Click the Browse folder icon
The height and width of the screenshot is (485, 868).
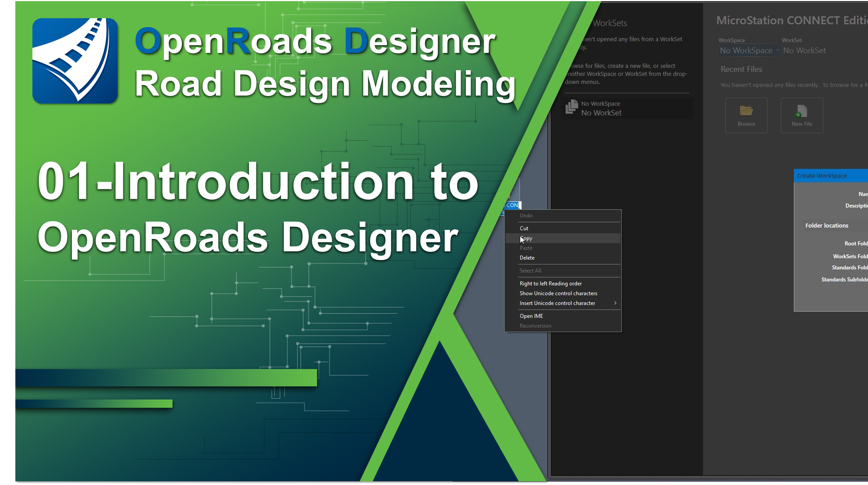pos(746,111)
